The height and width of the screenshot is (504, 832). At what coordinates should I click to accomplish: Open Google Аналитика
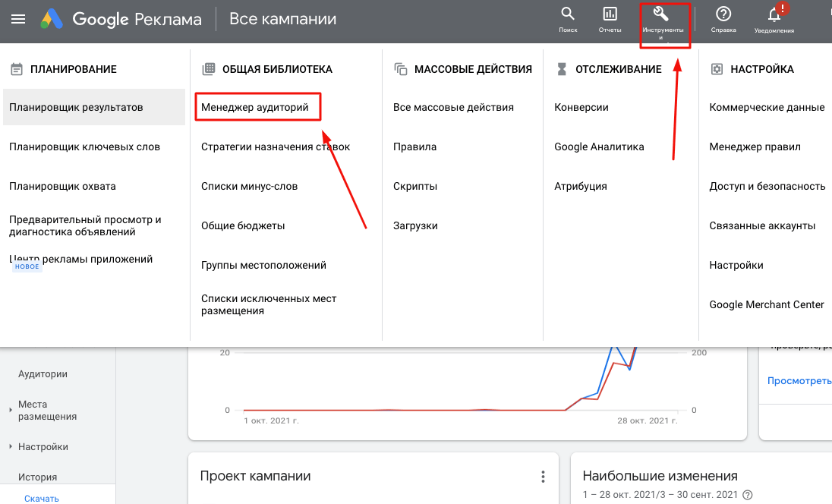click(x=599, y=147)
